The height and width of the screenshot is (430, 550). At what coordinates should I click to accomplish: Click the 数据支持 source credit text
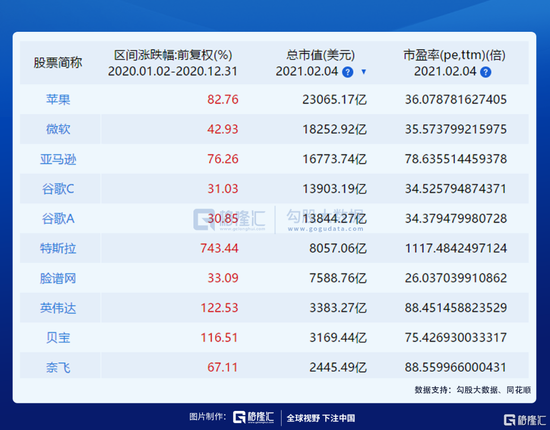point(472,390)
